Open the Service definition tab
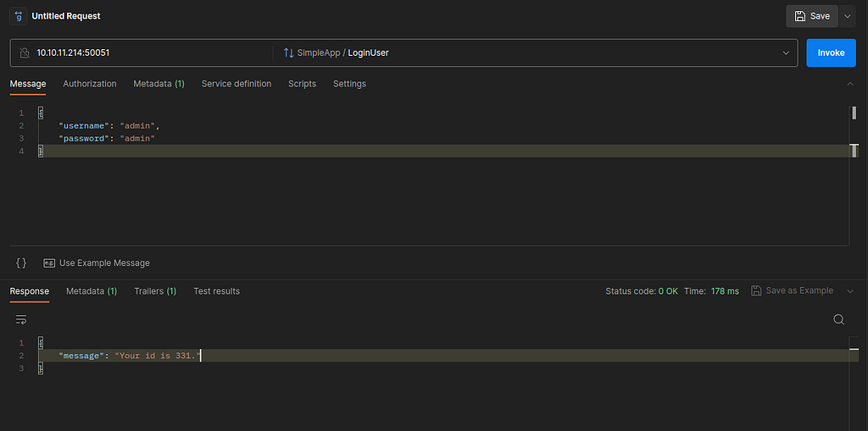This screenshot has width=868, height=431. 236,84
